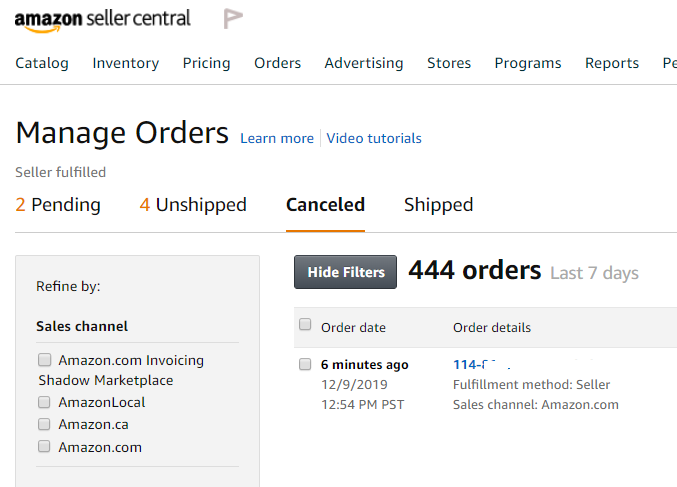Open the Inventory menu
This screenshot has width=677, height=487.
click(x=126, y=63)
